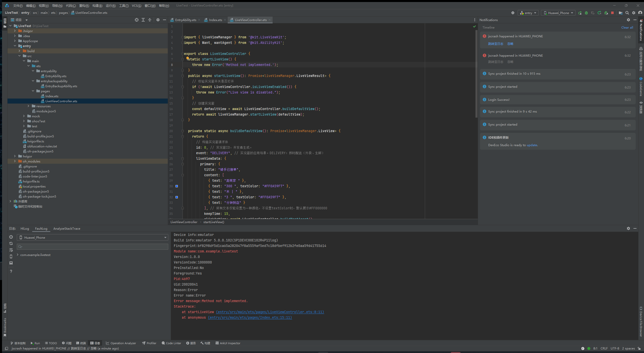Open the user account avatar icon
The image size is (644, 353).
640,13
